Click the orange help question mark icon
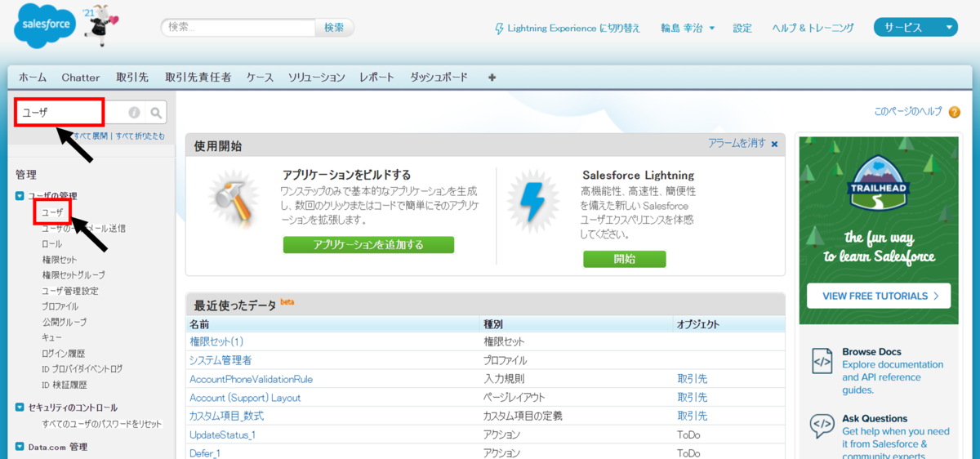 click(954, 112)
